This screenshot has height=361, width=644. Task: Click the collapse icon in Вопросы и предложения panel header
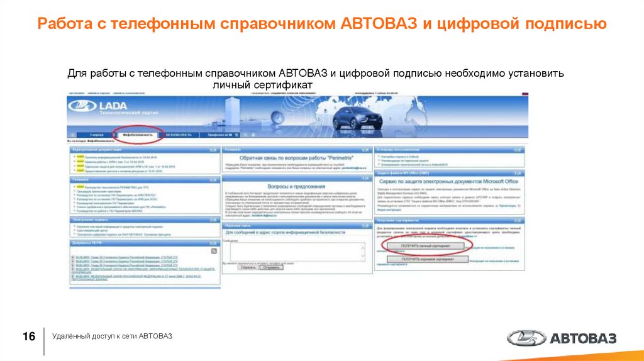pyautogui.click(x=365, y=178)
